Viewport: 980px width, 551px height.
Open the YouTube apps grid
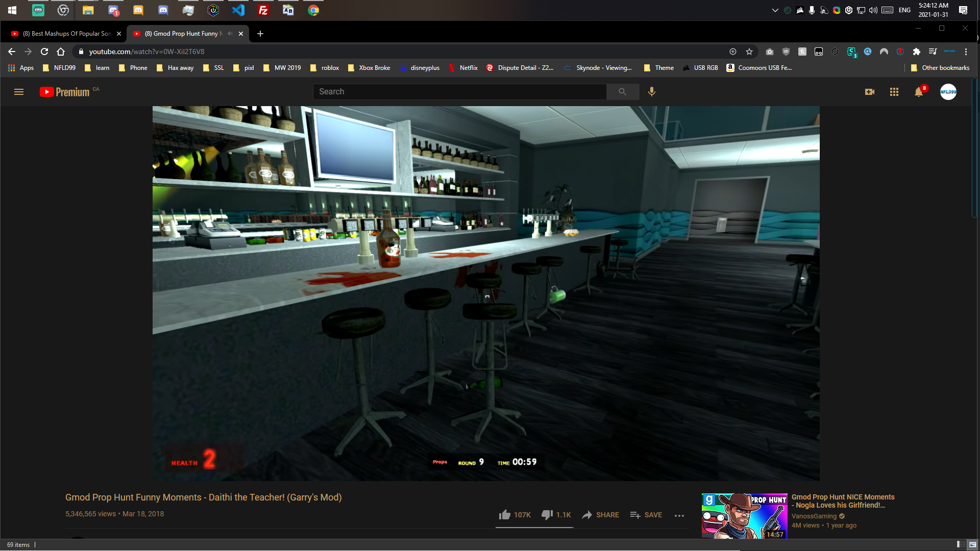(894, 92)
